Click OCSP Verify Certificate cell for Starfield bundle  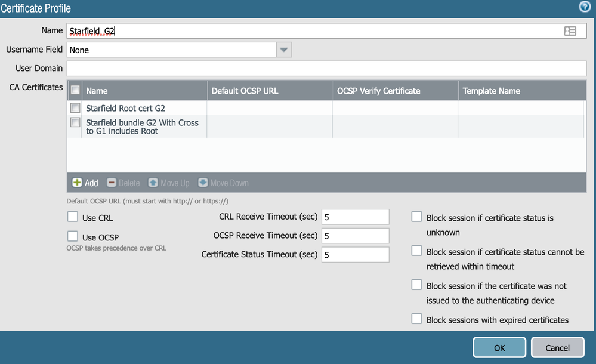coord(396,127)
